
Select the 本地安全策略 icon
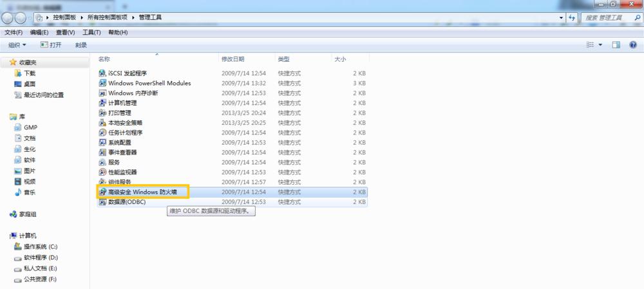click(x=102, y=122)
